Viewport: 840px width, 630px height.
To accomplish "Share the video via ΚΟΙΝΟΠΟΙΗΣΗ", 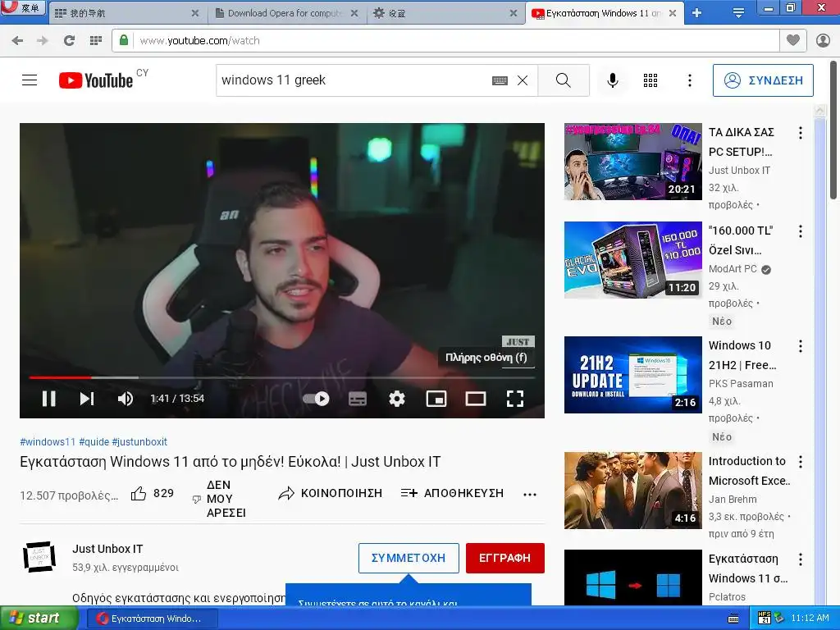I will point(331,493).
